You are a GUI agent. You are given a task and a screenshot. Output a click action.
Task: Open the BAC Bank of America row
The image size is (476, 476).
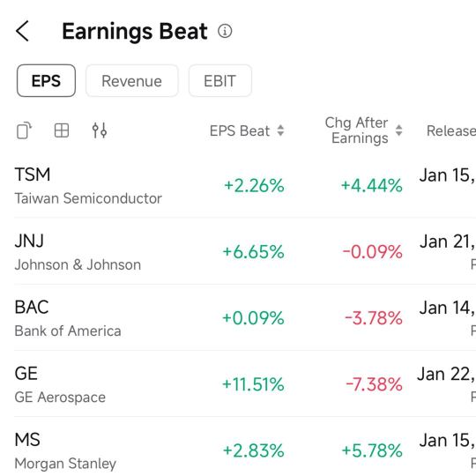click(245, 317)
